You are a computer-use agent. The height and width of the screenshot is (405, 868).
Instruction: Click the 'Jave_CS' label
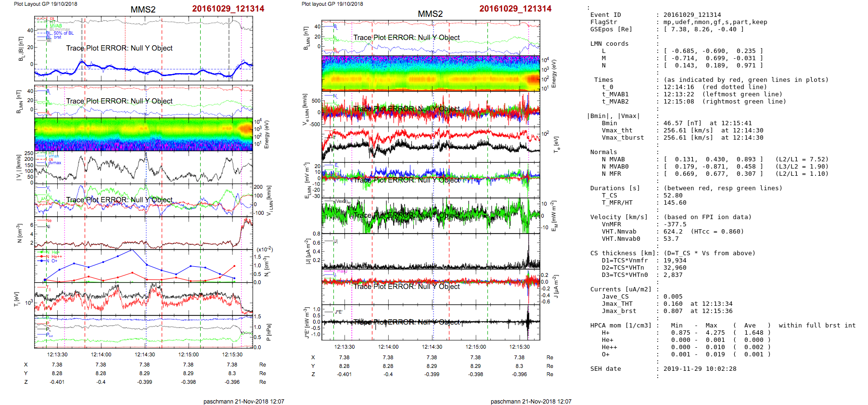[615, 297]
